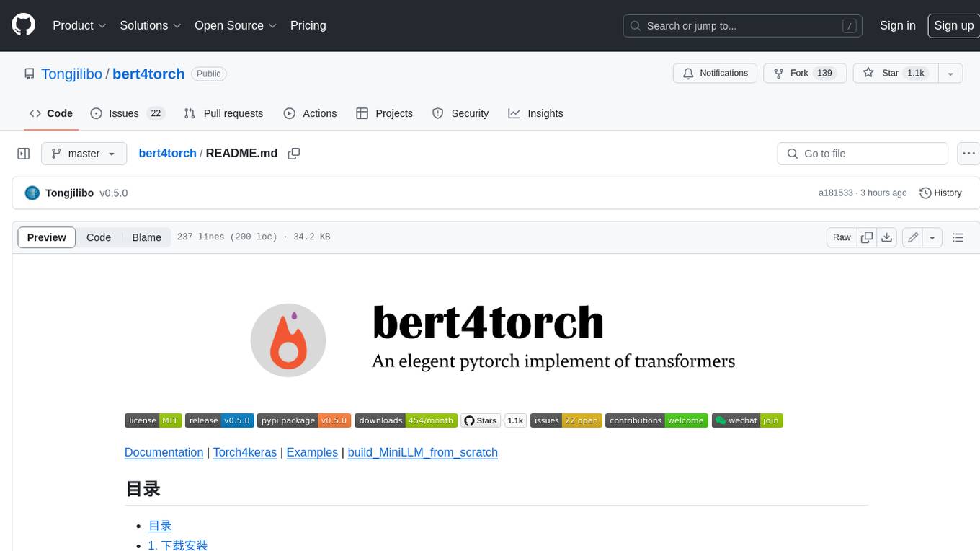Click the downloads 454/month badge
Screen dimensions: 980x551
tap(406, 420)
